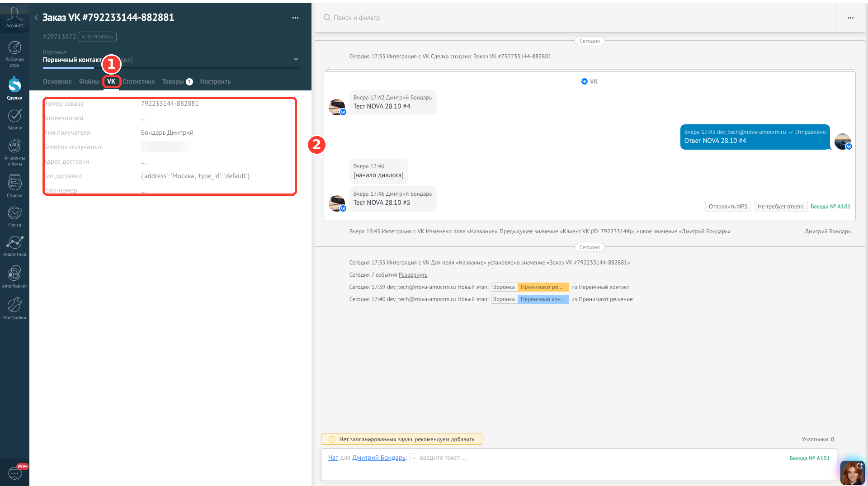Image resolution: width=868 pixels, height=486 pixels.
Task: Open the Account profile icon
Action: pos(14,18)
